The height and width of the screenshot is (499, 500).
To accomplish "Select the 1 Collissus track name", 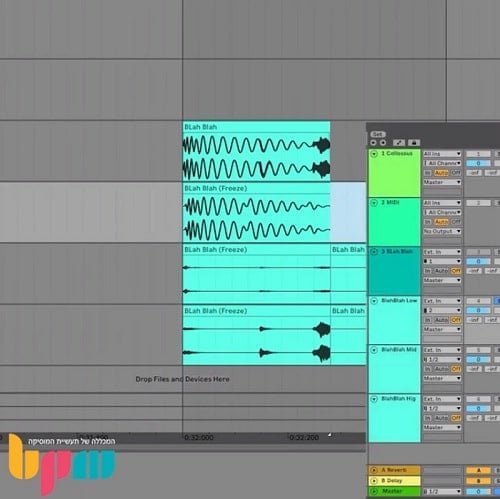I will coord(397,153).
